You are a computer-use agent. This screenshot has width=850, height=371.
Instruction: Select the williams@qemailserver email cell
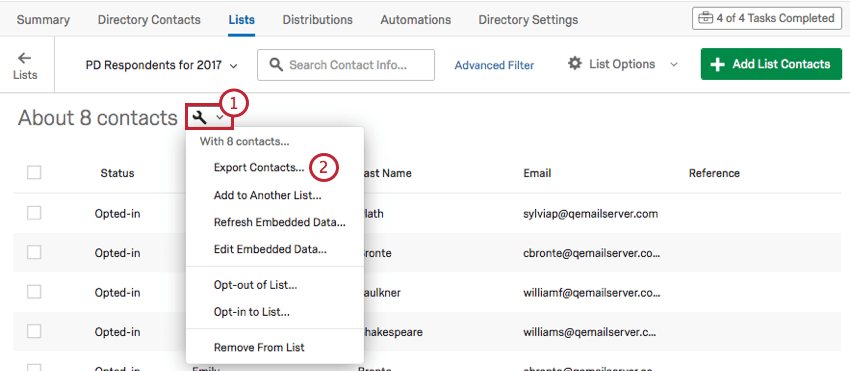(589, 331)
